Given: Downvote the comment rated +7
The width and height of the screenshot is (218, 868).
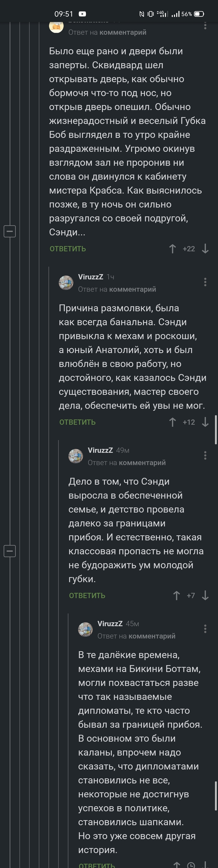Looking at the screenshot, I should (205, 596).
